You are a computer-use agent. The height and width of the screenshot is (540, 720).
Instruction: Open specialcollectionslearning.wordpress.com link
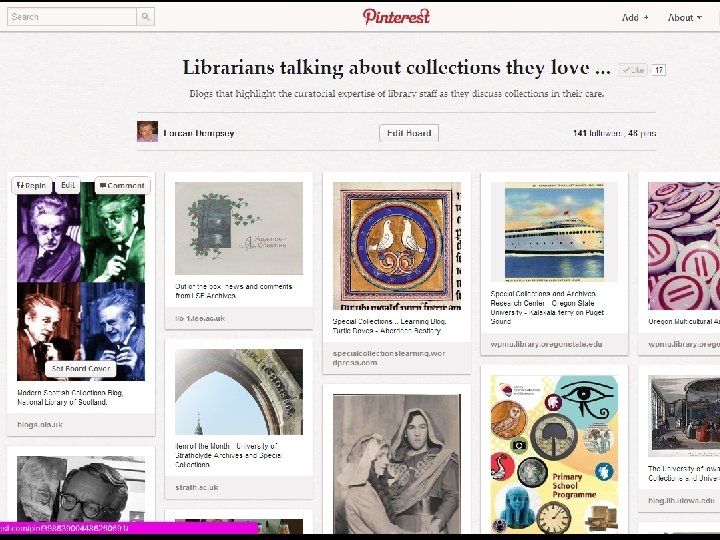click(x=388, y=358)
